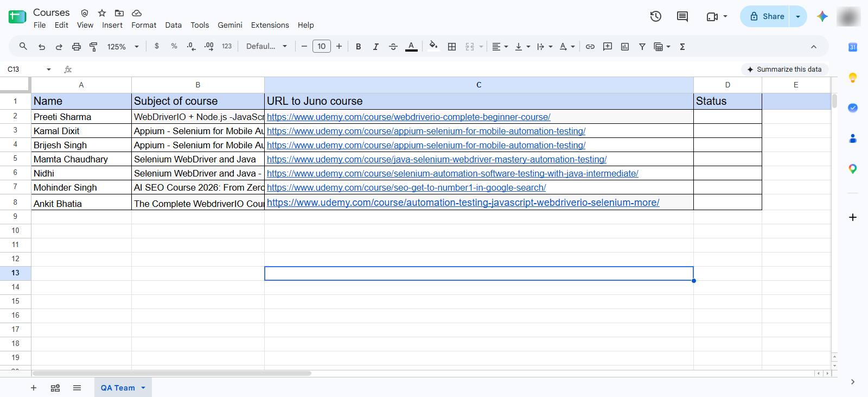Insert a link

590,47
